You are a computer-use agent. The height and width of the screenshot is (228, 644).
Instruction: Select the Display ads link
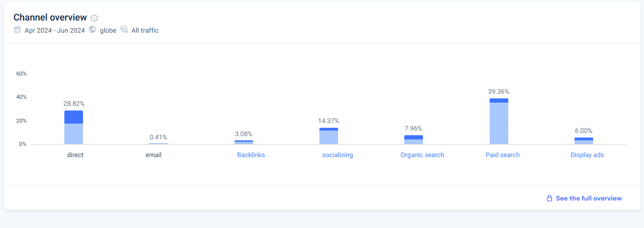pos(587,155)
